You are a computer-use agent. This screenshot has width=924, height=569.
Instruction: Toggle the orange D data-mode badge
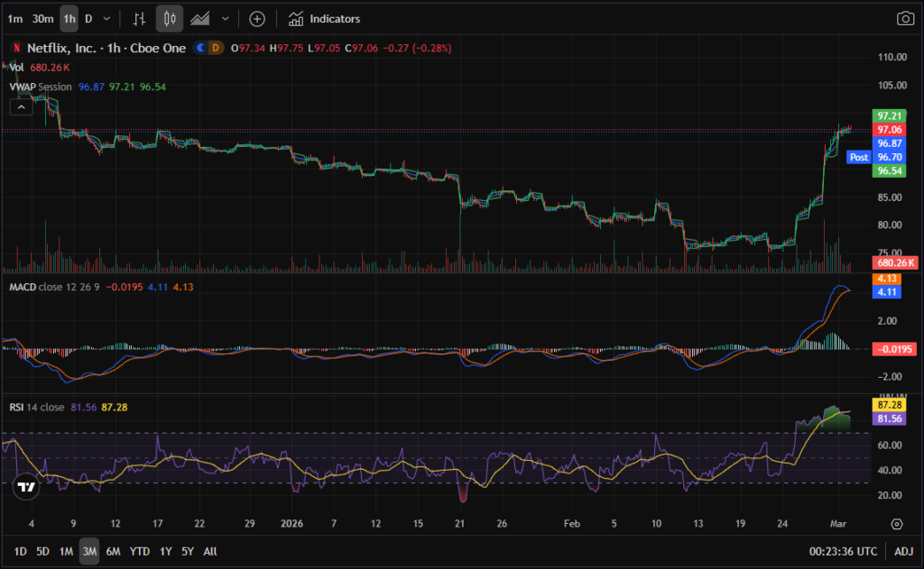pyautogui.click(x=216, y=48)
